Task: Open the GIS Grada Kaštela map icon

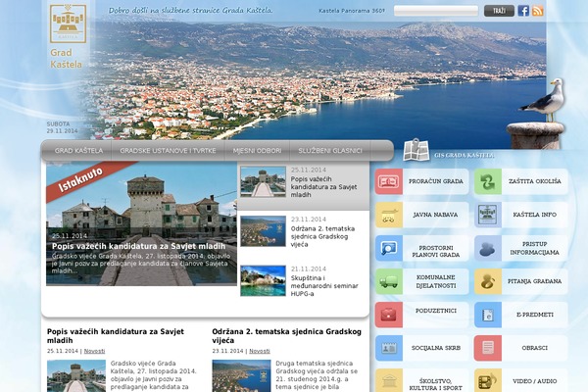Action: (x=416, y=150)
